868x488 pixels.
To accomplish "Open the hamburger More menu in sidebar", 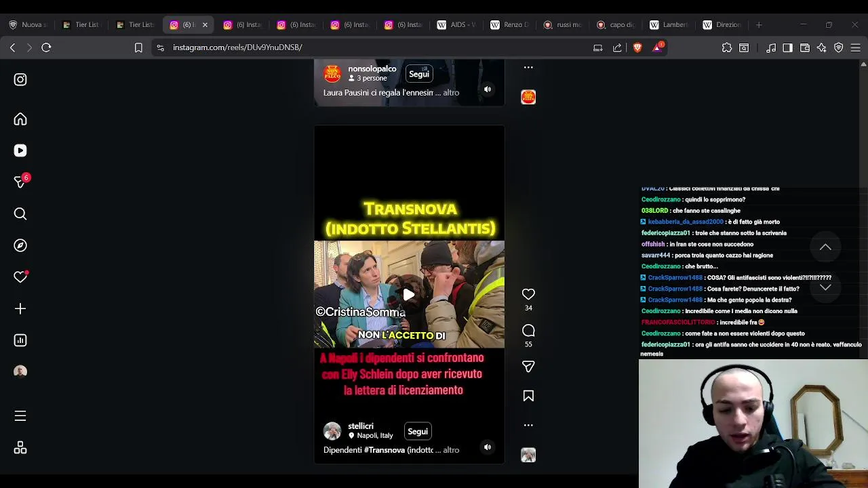I will click(x=20, y=416).
